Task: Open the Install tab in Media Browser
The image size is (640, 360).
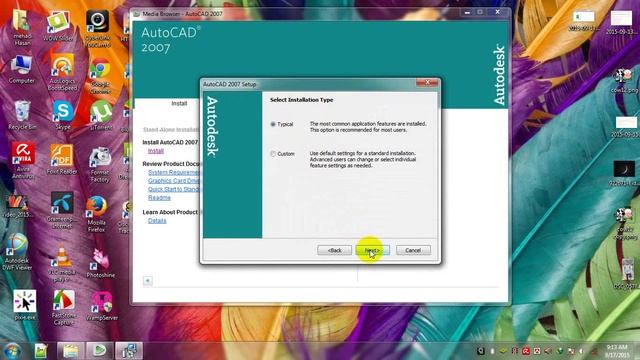Action: [x=179, y=104]
